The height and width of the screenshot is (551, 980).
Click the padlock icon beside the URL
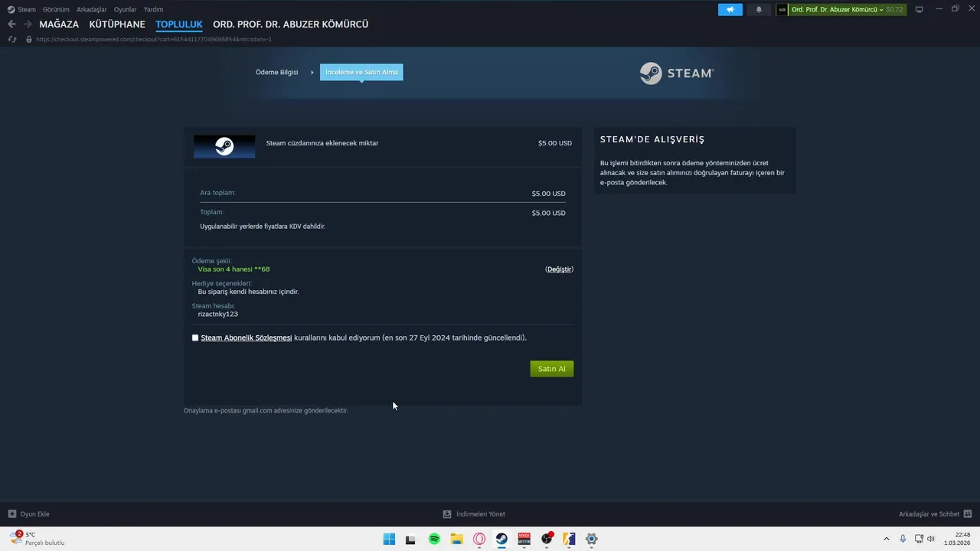[x=29, y=39]
